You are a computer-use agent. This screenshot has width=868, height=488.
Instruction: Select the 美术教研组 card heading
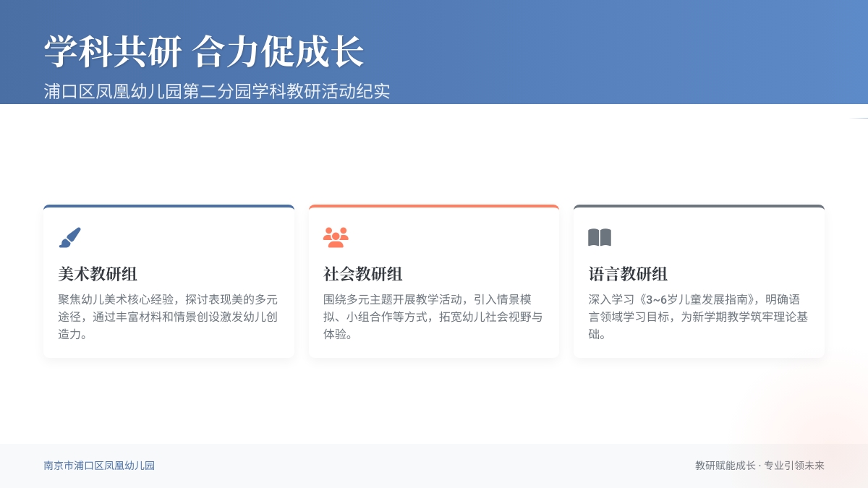[98, 274]
